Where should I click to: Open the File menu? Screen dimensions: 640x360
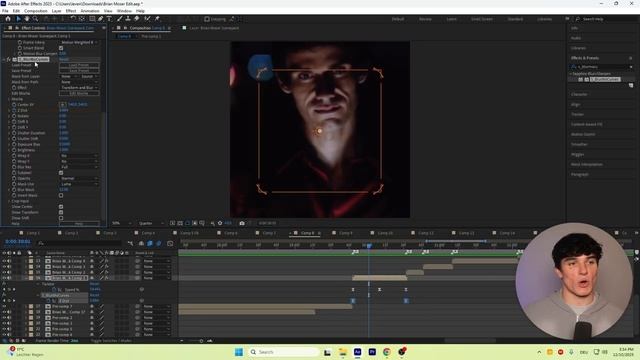(x=5, y=11)
